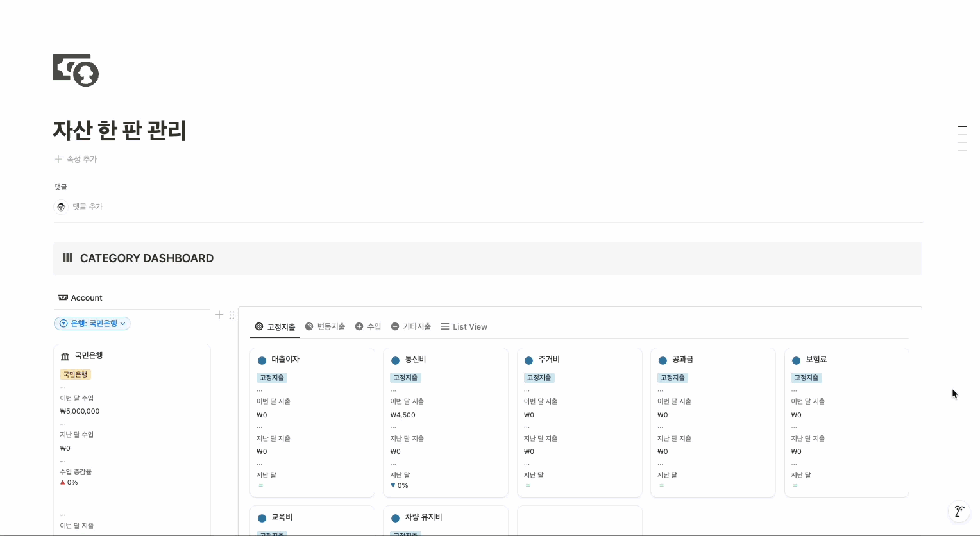
Task: Click the bank icon on 국민은행 card
Action: coord(65,356)
